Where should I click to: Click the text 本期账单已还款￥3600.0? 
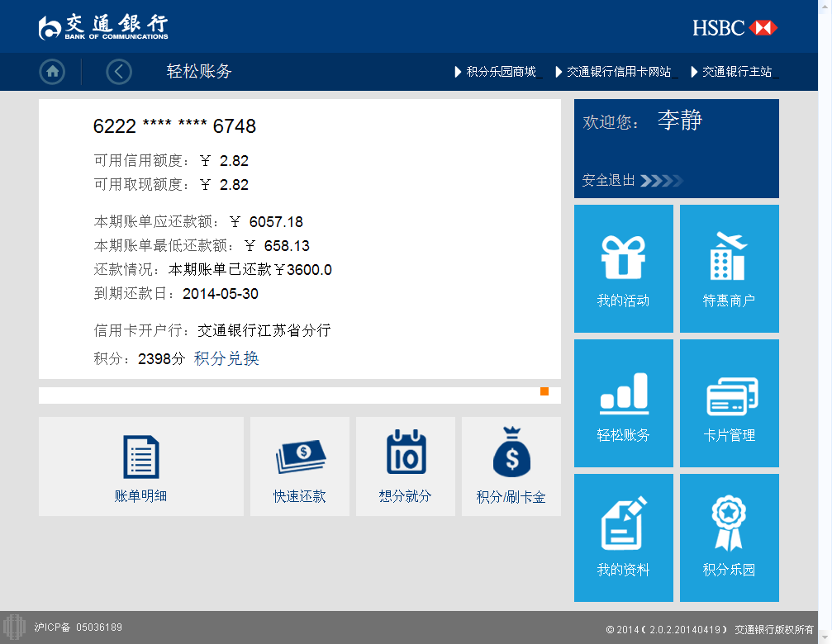coord(250,270)
